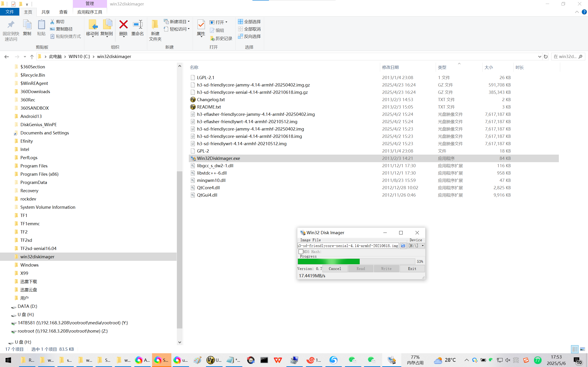Open the Share ribbon tab

point(45,12)
